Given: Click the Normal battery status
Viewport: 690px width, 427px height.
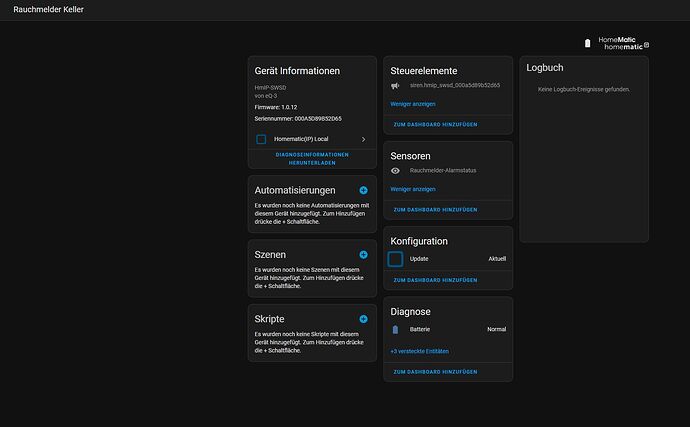Looking at the screenshot, I should (x=496, y=329).
